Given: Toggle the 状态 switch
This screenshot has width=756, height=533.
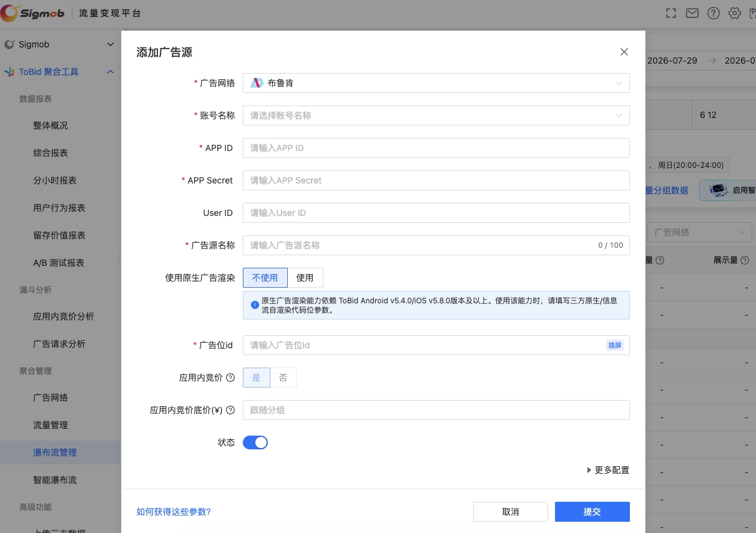Looking at the screenshot, I should tap(255, 443).
